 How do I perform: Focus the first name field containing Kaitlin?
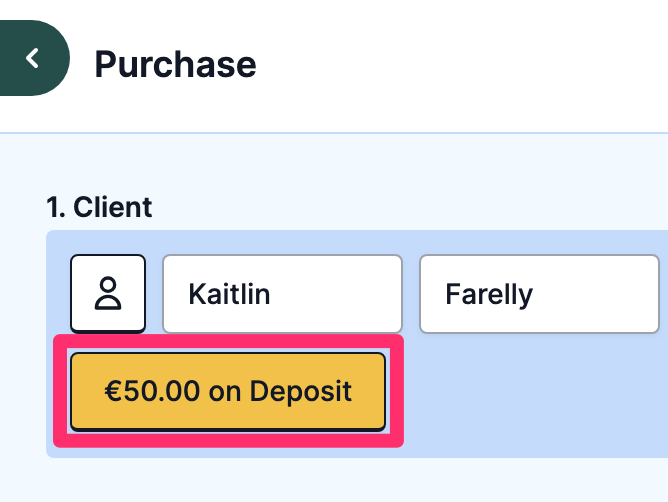(282, 294)
